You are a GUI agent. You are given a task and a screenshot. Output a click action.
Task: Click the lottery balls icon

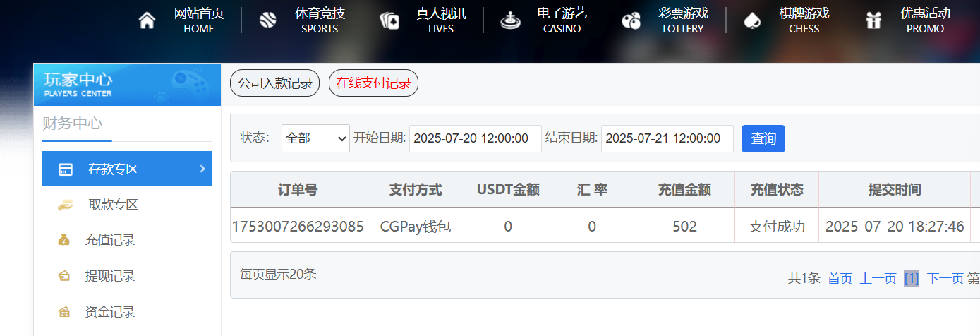pos(631,20)
